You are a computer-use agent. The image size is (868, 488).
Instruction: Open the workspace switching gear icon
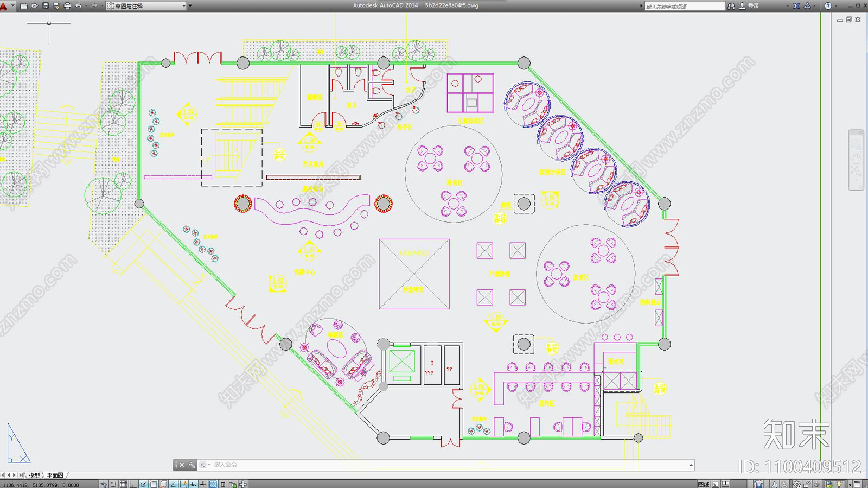(x=797, y=484)
